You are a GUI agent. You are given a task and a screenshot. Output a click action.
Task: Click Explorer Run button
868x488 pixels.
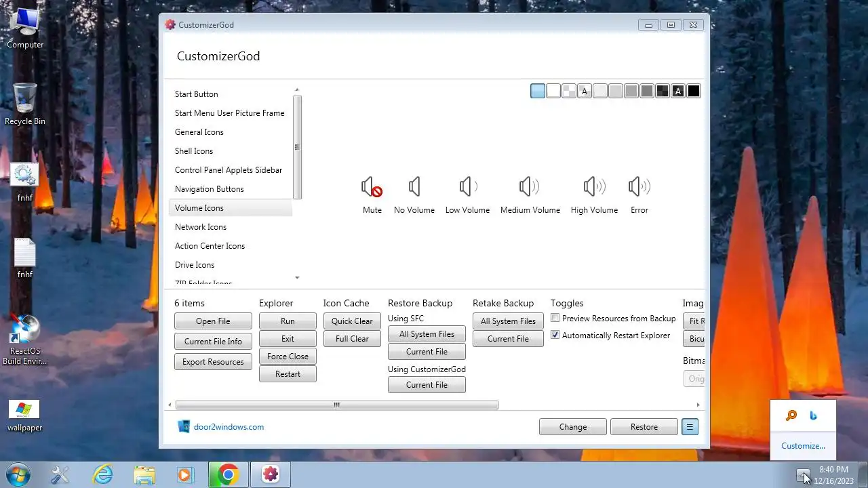click(288, 321)
